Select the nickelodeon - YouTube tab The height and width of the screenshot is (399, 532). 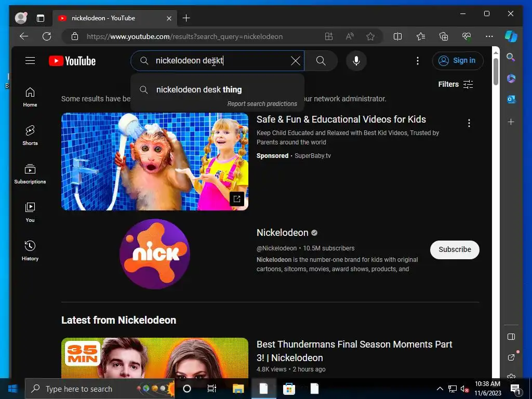point(115,18)
